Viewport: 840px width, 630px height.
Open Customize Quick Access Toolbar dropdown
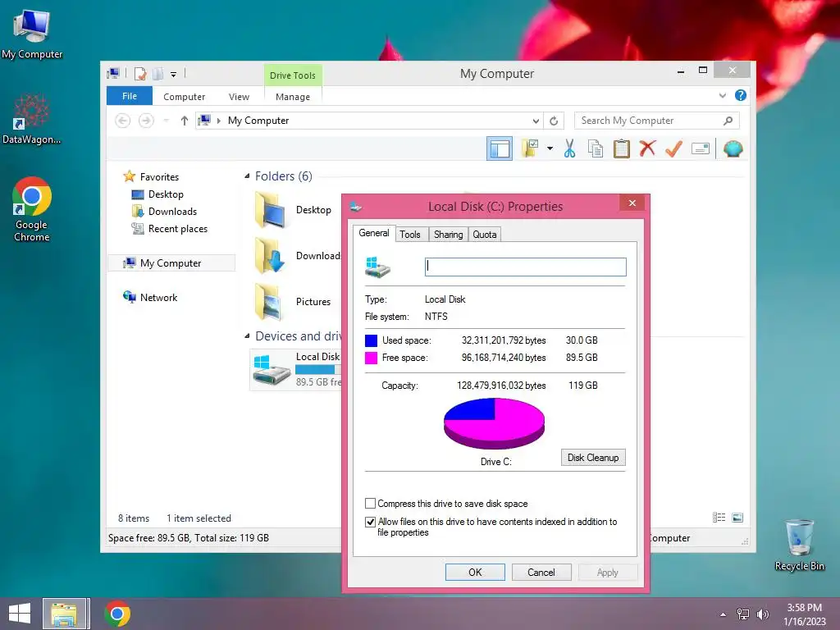[174, 75]
